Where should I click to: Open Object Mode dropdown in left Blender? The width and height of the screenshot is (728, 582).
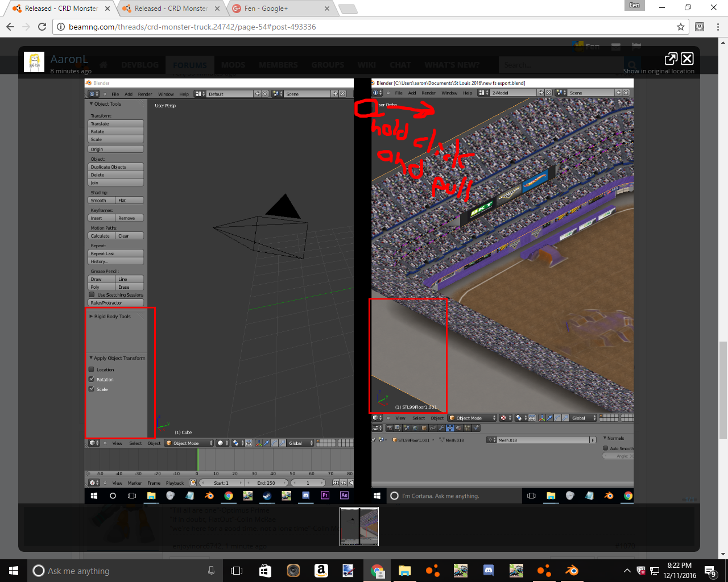coord(189,443)
